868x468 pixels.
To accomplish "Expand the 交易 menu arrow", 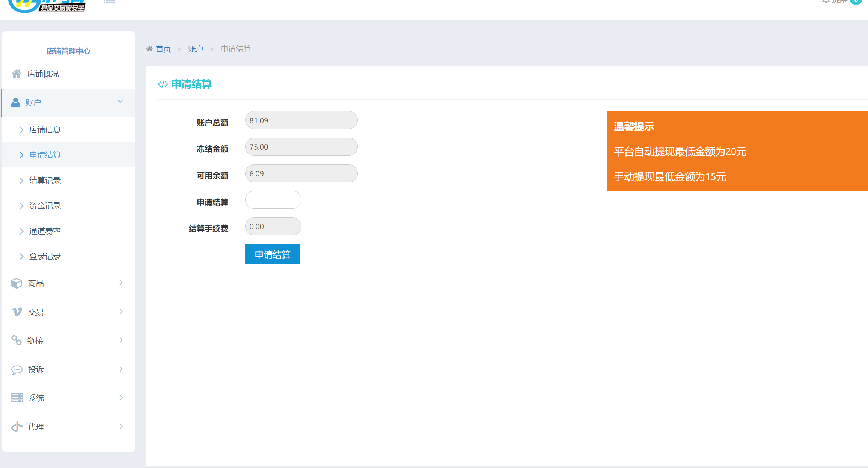I will (x=121, y=312).
